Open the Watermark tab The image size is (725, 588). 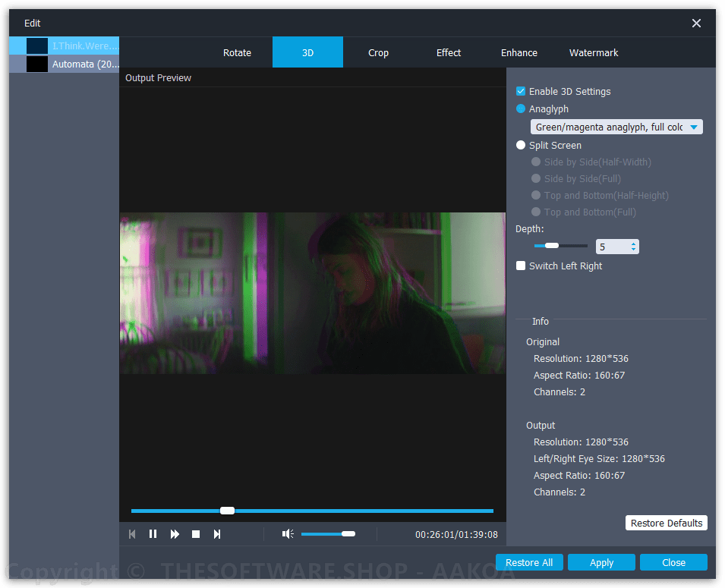click(594, 52)
